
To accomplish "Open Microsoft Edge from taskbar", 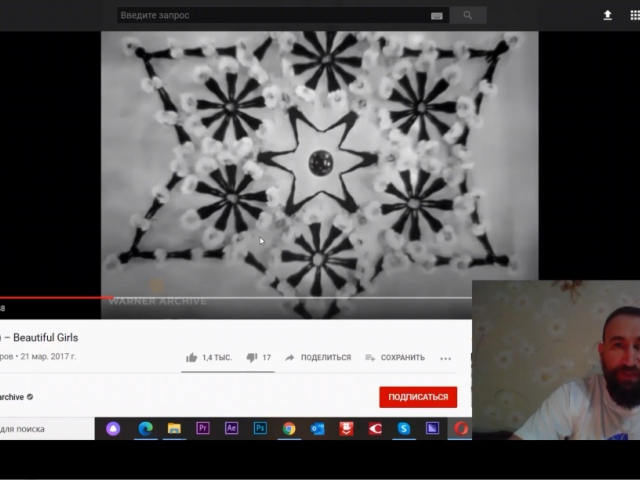I will tap(146, 429).
